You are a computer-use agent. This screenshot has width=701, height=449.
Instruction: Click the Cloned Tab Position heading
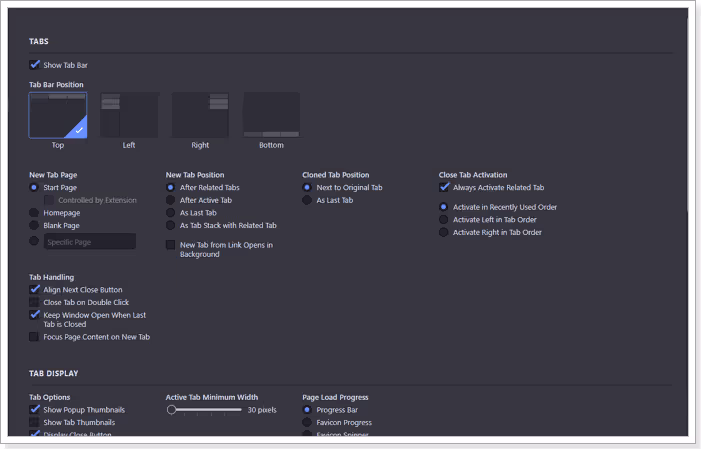pos(336,175)
